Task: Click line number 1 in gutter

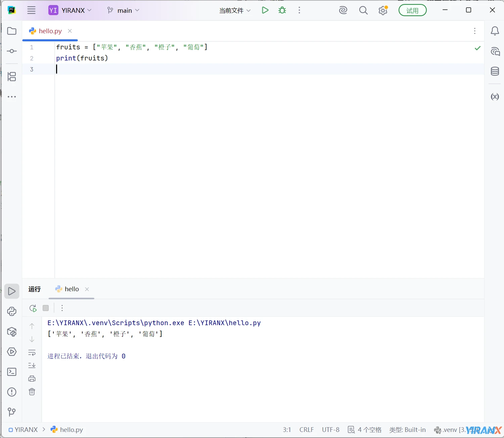Action: [x=32, y=47]
